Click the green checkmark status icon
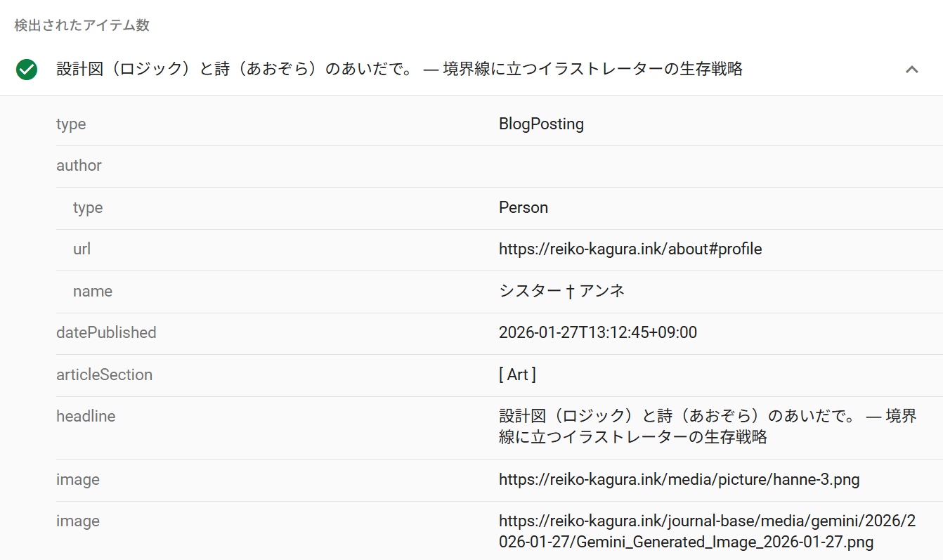 [x=26, y=69]
